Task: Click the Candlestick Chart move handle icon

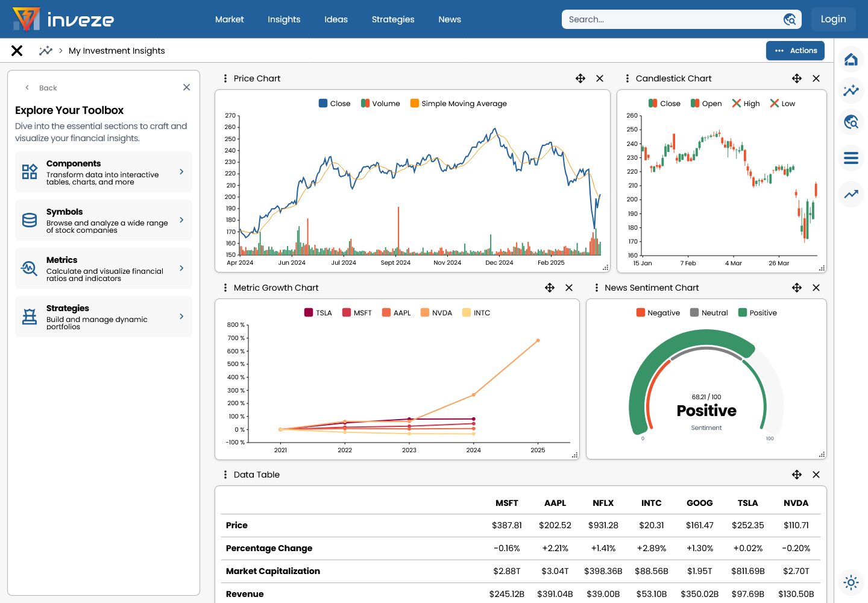Action: pyautogui.click(x=797, y=78)
